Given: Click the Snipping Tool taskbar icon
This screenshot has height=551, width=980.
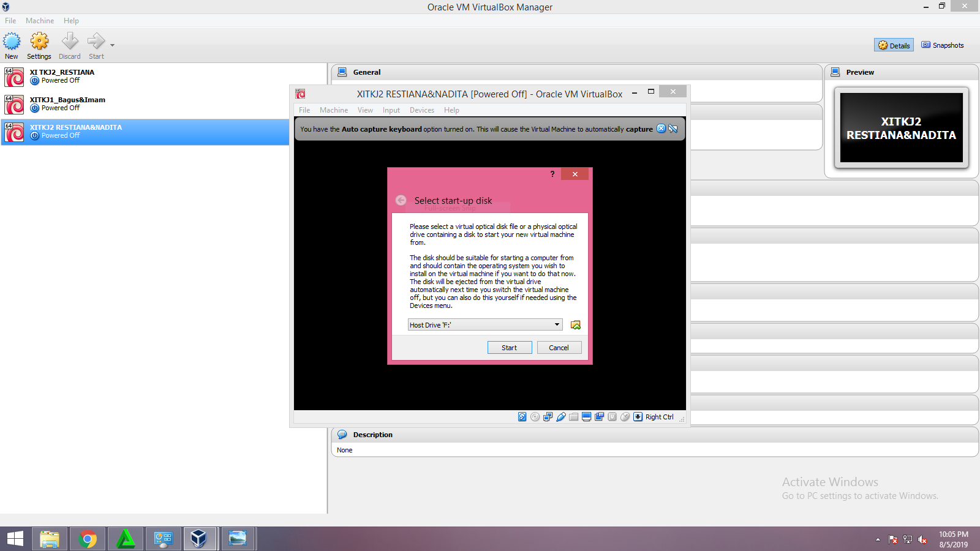Looking at the screenshot, I should pyautogui.click(x=238, y=539).
